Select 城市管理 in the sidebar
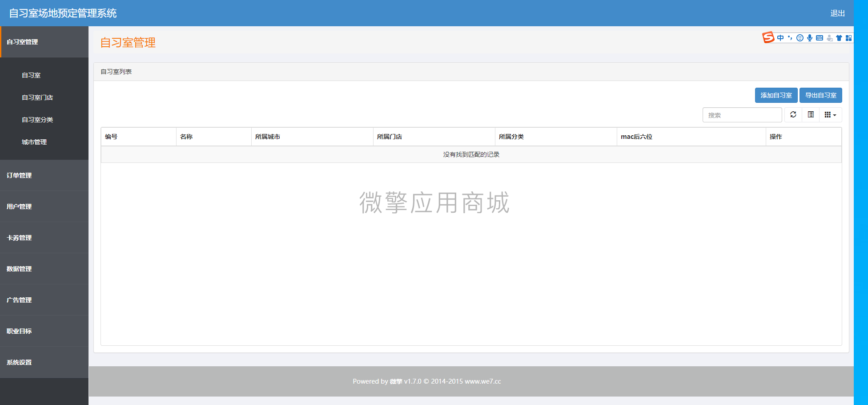 (x=34, y=142)
